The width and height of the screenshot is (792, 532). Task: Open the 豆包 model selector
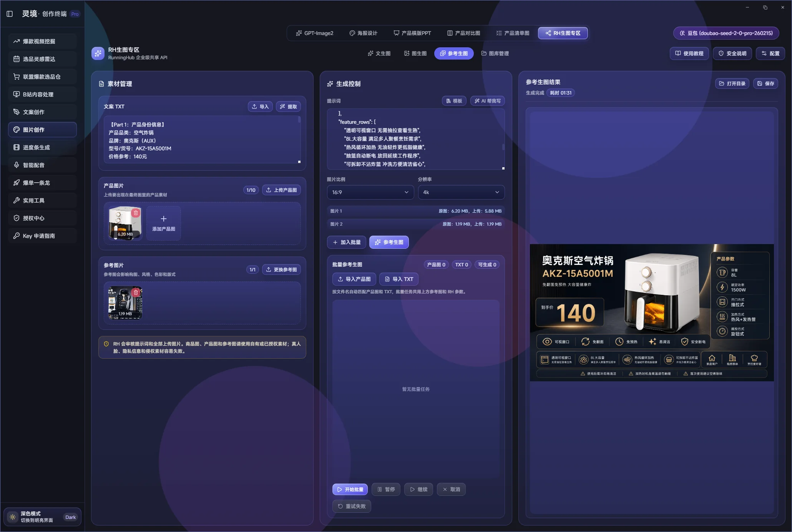726,33
